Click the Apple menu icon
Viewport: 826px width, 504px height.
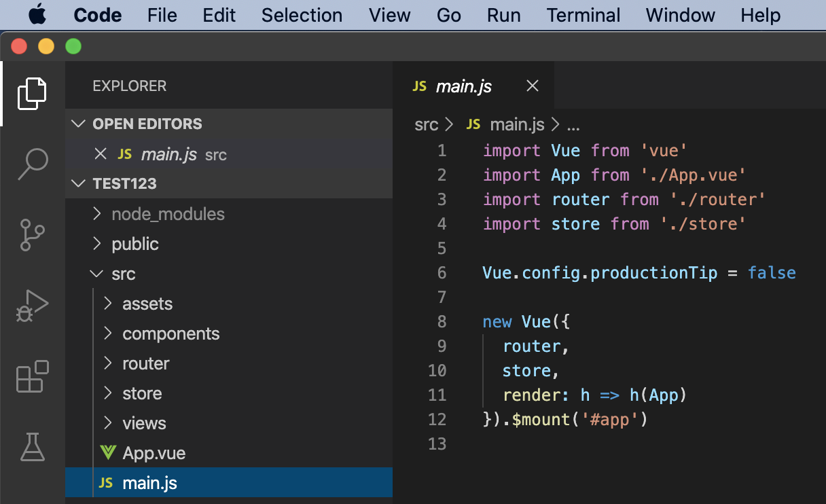tap(37, 15)
